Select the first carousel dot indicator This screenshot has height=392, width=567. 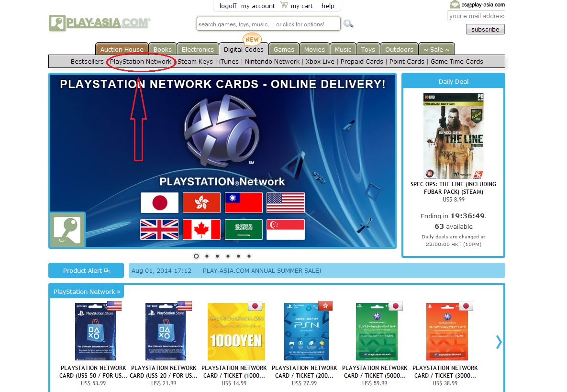tap(196, 256)
